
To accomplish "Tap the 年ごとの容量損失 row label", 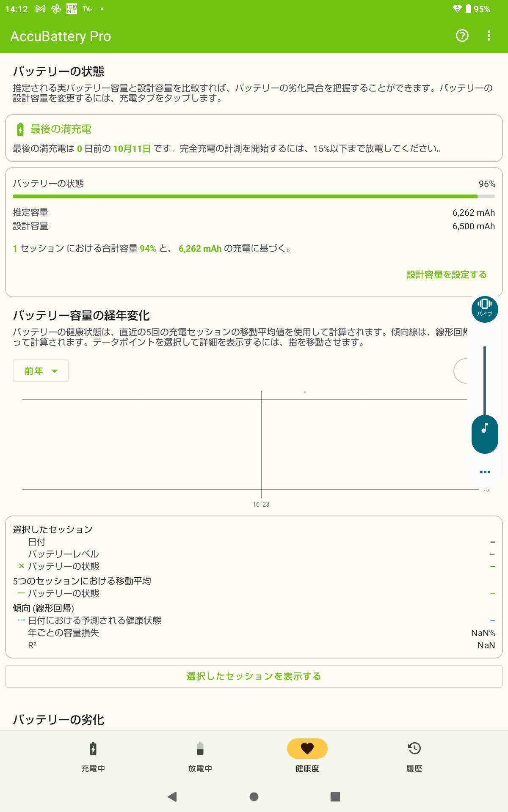I will coord(63,633).
